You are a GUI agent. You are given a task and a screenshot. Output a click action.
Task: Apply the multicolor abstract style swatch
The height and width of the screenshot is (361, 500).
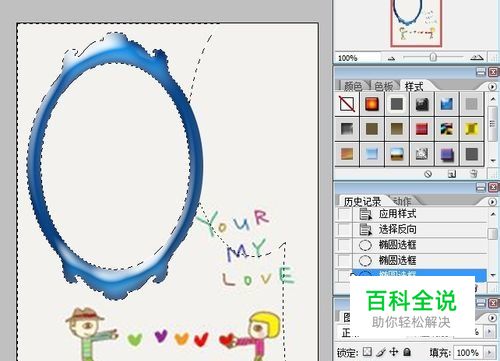(447, 129)
